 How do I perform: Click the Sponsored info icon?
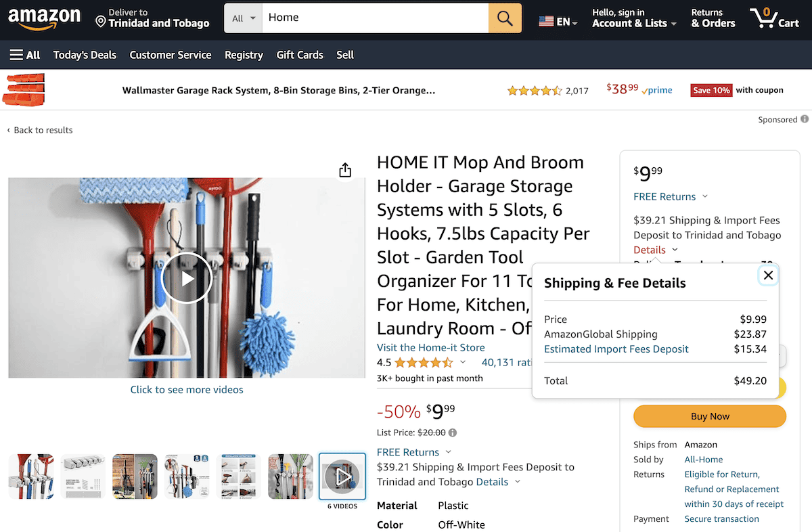(805, 119)
